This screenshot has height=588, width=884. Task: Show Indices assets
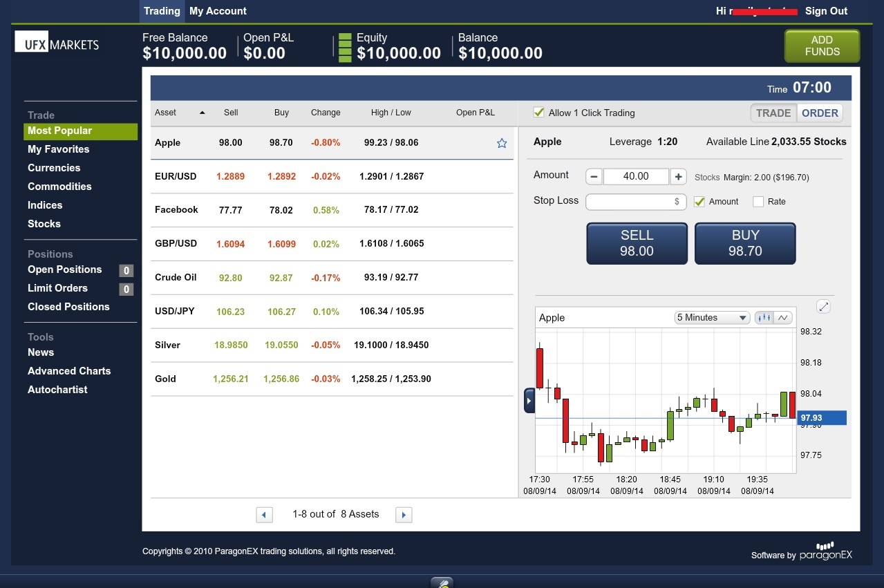pos(45,205)
